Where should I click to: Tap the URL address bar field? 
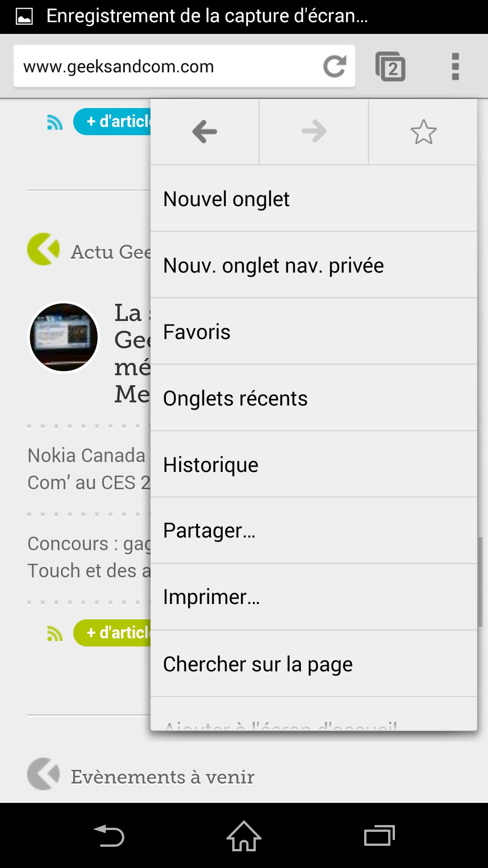(167, 66)
